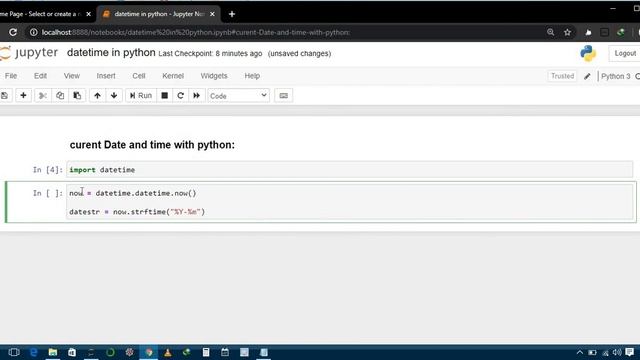Open Microsoft Store from taskbar
The image size is (640, 360).
(72, 352)
